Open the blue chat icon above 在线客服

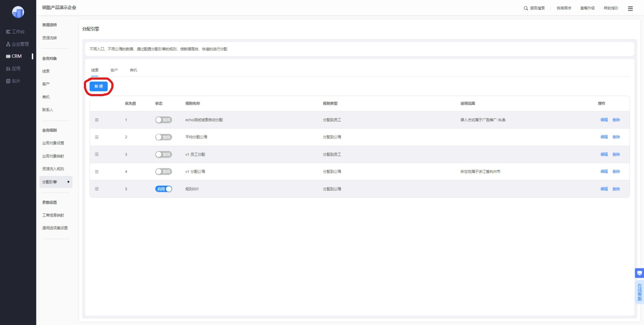[x=639, y=273]
